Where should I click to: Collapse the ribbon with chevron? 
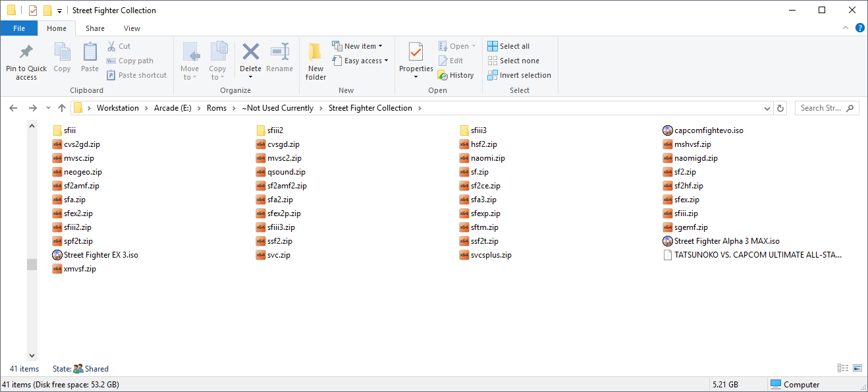(847, 28)
